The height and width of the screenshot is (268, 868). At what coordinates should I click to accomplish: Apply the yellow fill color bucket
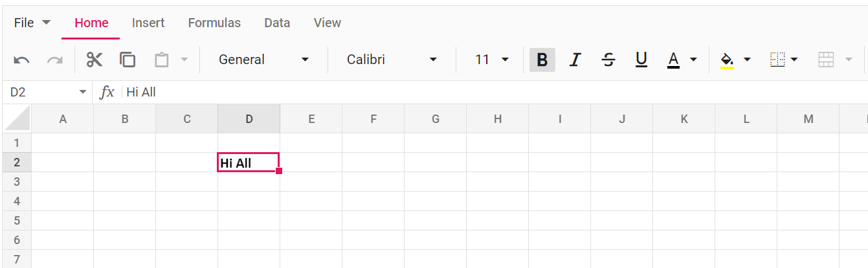(x=727, y=60)
